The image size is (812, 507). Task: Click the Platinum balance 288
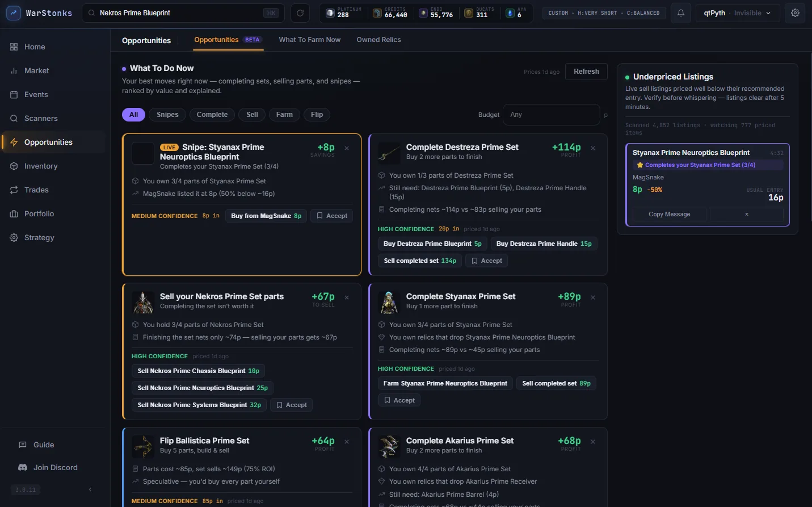click(343, 12)
